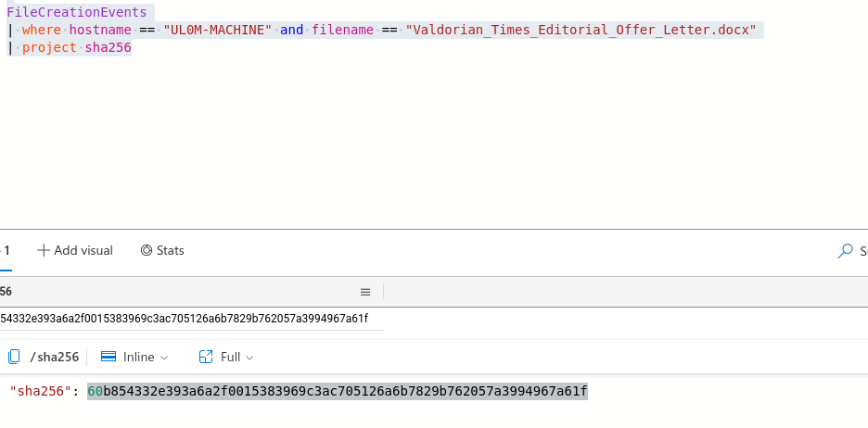
Task: Click the Add visual plus icon
Action: (44, 250)
